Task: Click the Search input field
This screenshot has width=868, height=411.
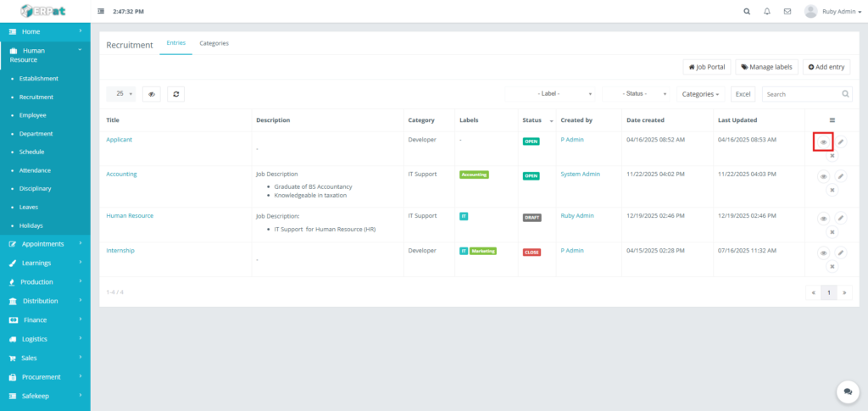Action: click(801, 94)
